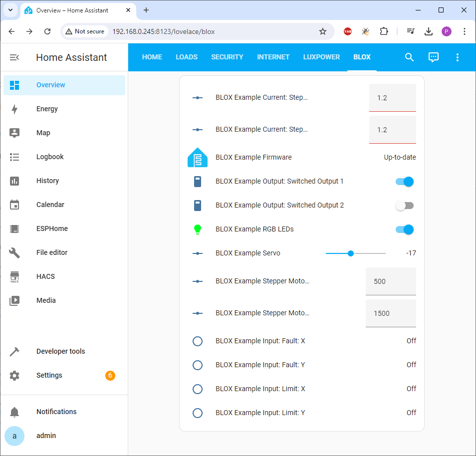
Task: Switch to the LUXPOWER tab
Action: coord(321,57)
